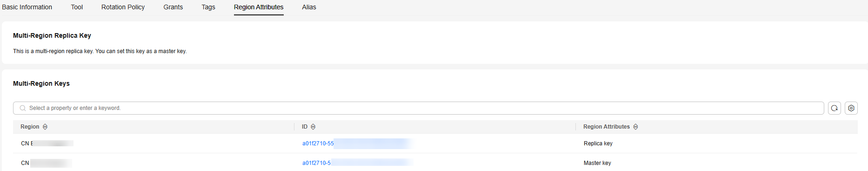Select the Master key row cell
This screenshot has height=171, width=868.
coord(597,163)
